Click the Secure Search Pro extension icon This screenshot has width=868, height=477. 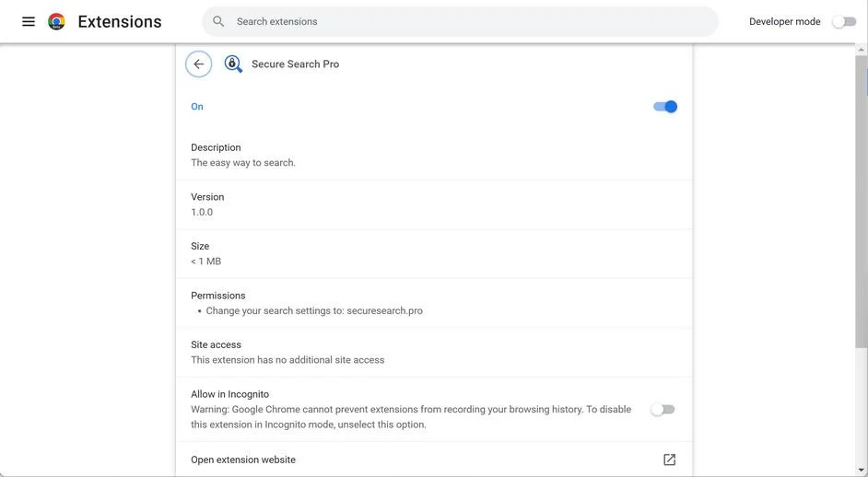233,64
